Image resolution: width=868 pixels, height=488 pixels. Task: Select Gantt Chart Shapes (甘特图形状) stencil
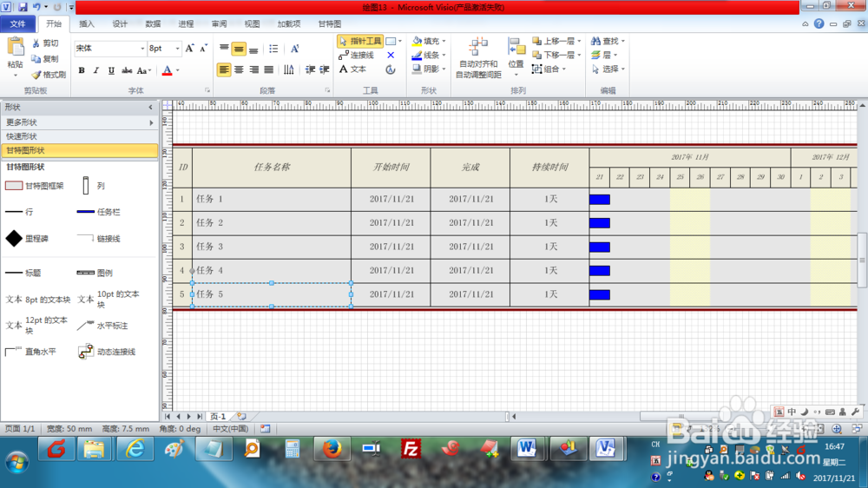[x=80, y=150]
